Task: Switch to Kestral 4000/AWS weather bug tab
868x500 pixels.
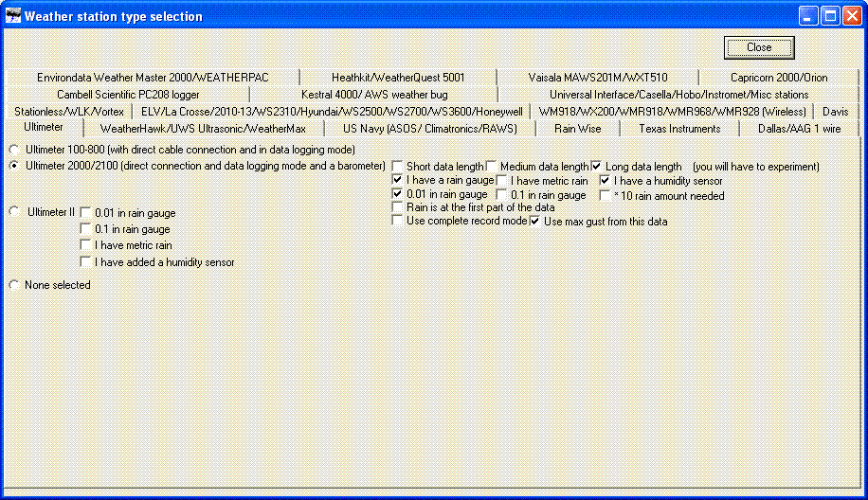Action: coord(374,95)
